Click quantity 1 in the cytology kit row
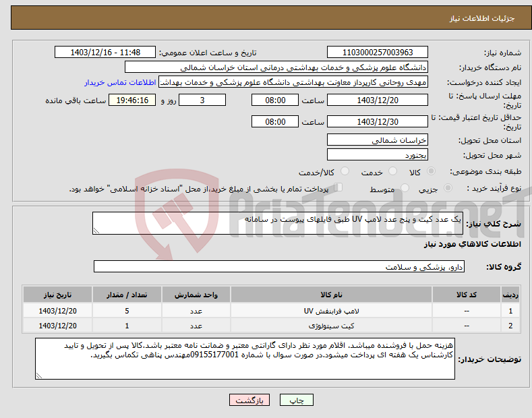The image size is (532, 418). pos(127,326)
